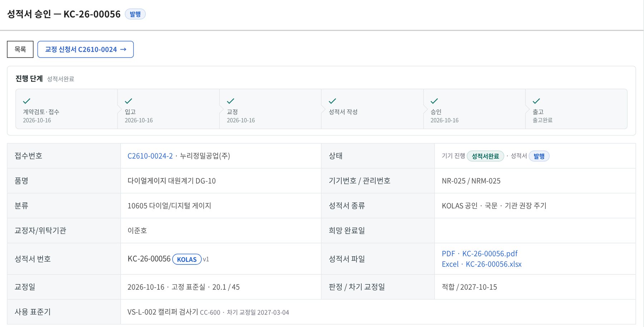Select the 출고완료 step text
This screenshot has width=644, height=327.
[542, 120]
